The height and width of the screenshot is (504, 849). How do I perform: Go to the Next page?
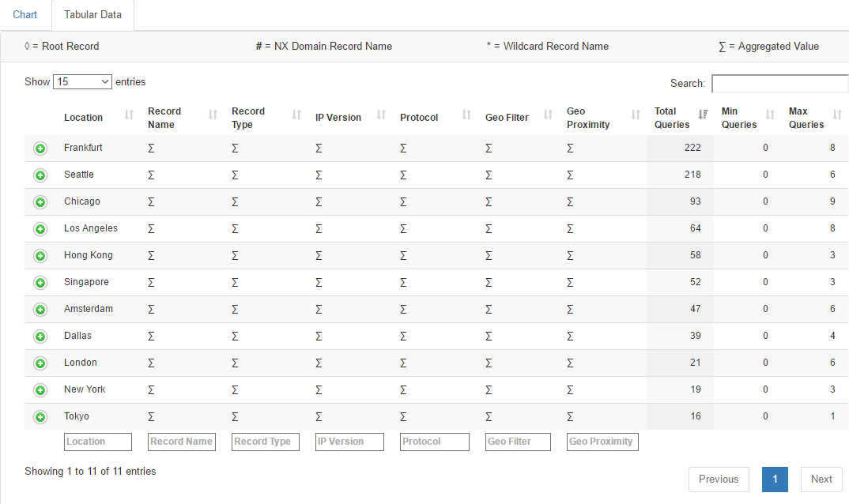click(x=821, y=479)
